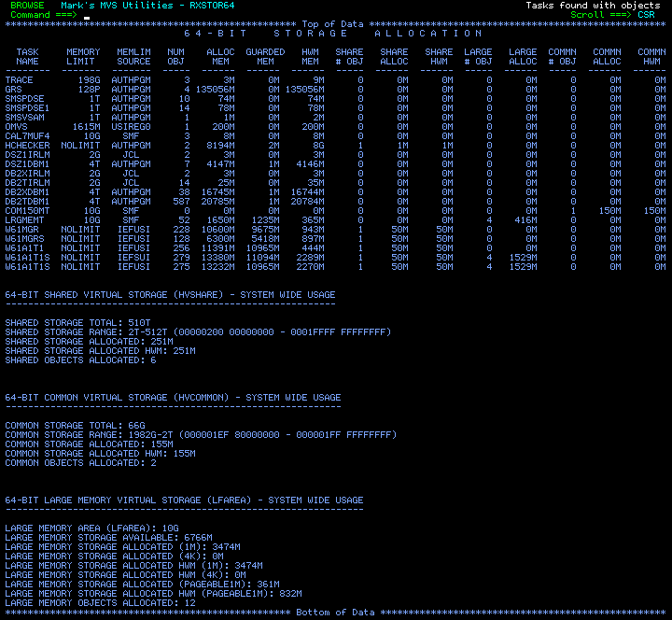Click the DB2TDBM1 task name
The height and width of the screenshot is (620, 672).
pyautogui.click(x=27, y=202)
